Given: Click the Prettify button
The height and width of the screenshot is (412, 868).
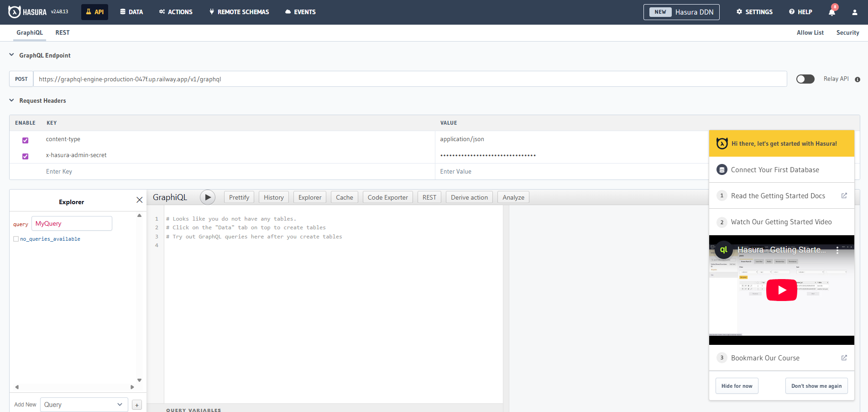Looking at the screenshot, I should coord(239,197).
